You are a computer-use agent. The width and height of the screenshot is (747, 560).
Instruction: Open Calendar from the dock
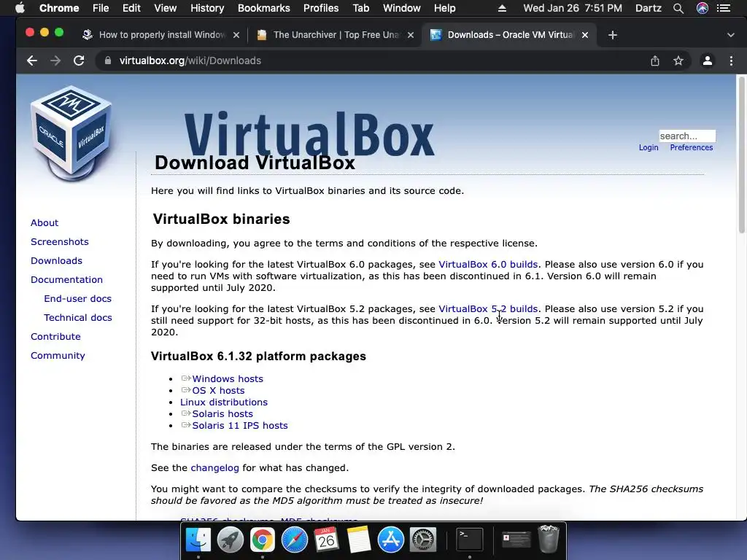326,540
